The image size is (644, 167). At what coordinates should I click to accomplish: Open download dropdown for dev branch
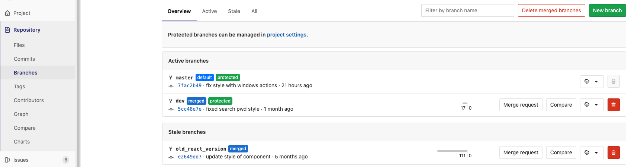(591, 105)
